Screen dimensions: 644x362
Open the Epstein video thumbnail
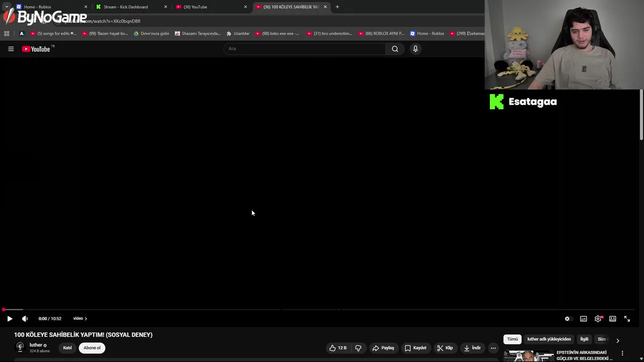point(528,356)
